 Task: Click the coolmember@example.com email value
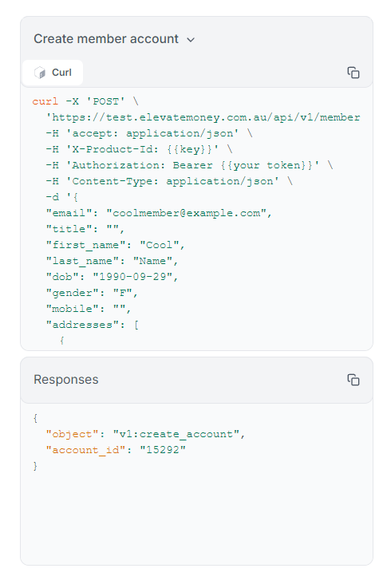187,213
